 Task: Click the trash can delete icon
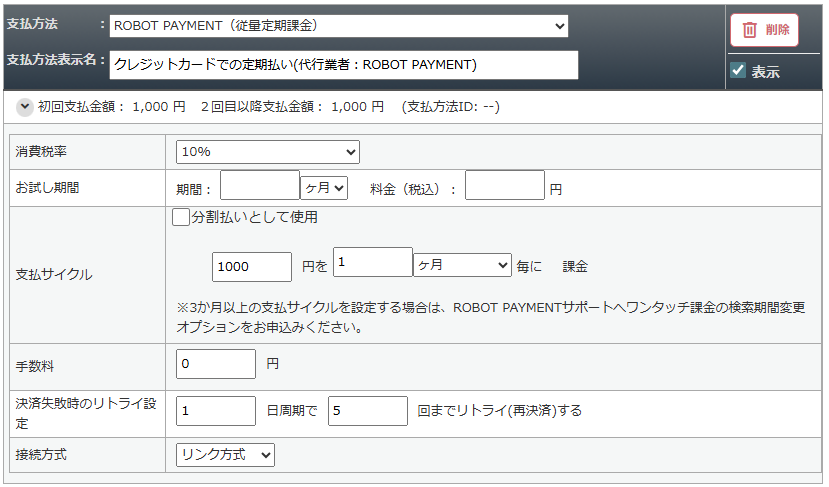pyautogui.click(x=750, y=30)
